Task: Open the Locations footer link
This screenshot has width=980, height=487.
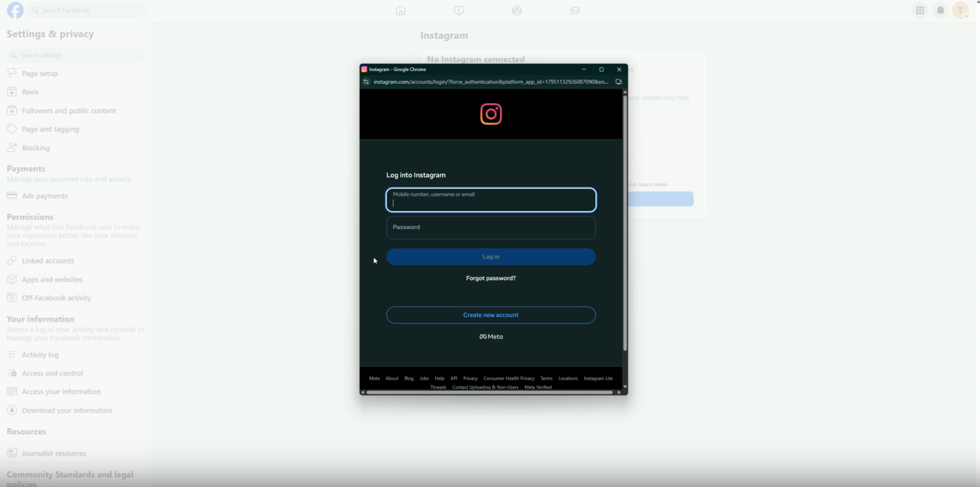Action: pos(568,378)
